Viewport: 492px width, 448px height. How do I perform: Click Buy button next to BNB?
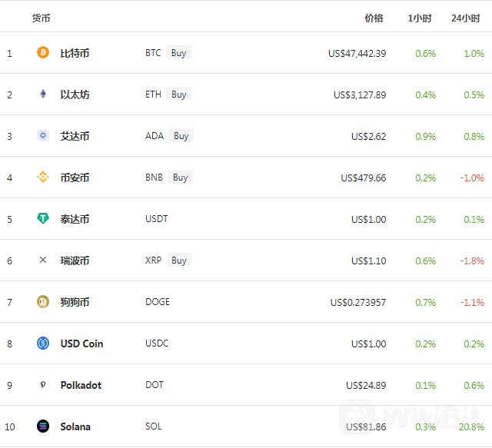[x=180, y=177]
